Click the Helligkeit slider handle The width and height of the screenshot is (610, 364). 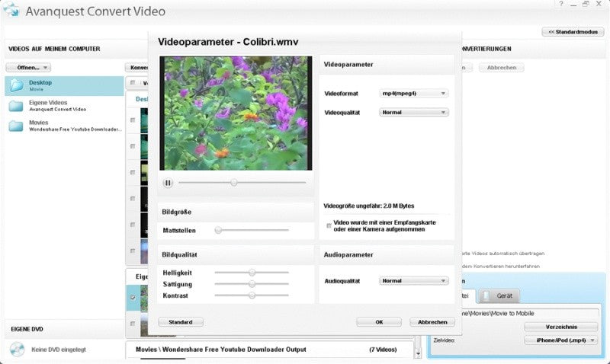252,273
